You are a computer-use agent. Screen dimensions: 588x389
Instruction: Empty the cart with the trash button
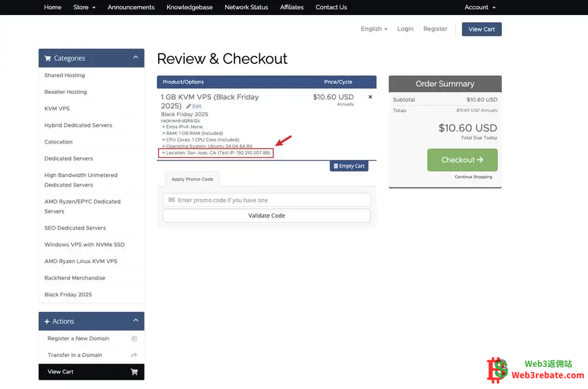click(x=349, y=166)
